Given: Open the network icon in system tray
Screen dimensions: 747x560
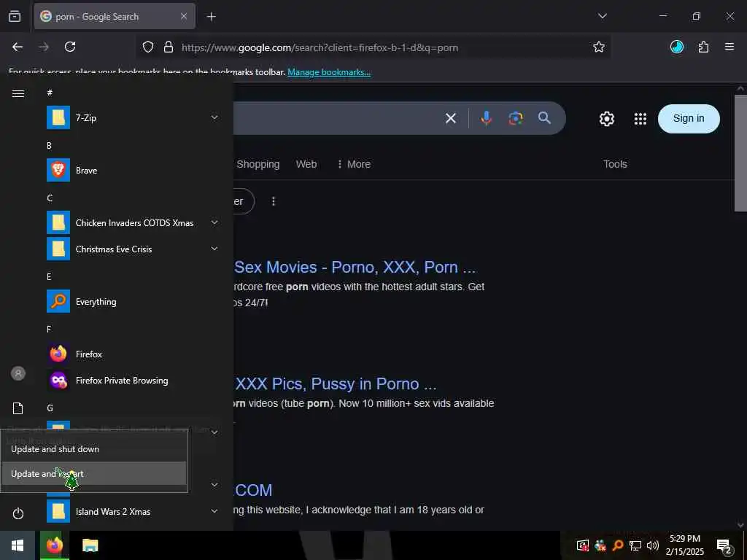Looking at the screenshot, I should point(635,545).
